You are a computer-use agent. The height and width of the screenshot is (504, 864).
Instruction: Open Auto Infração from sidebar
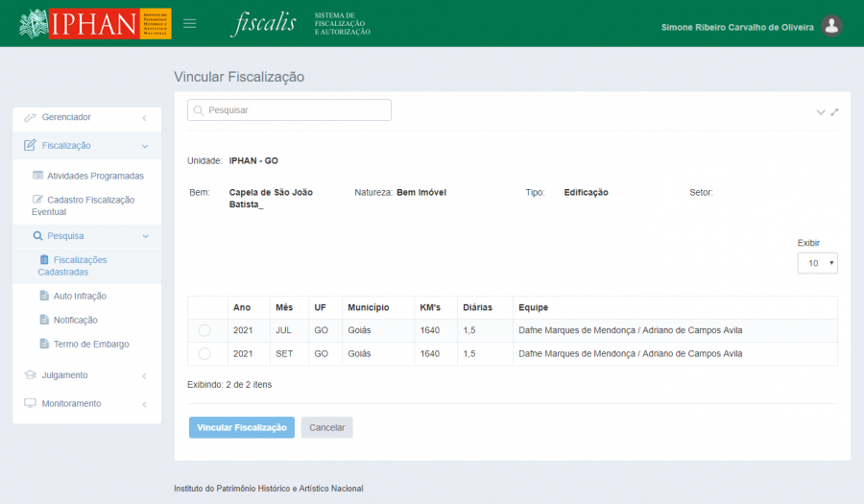click(80, 296)
